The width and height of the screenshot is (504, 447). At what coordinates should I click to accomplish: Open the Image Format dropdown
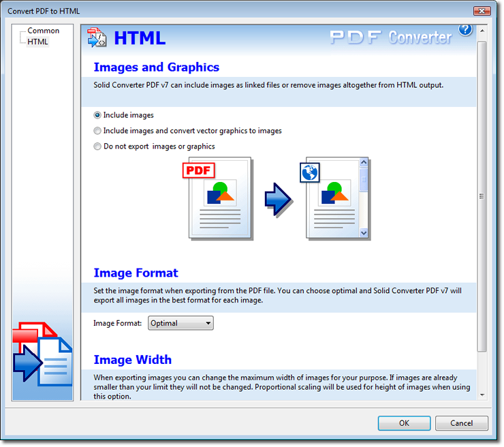point(180,323)
